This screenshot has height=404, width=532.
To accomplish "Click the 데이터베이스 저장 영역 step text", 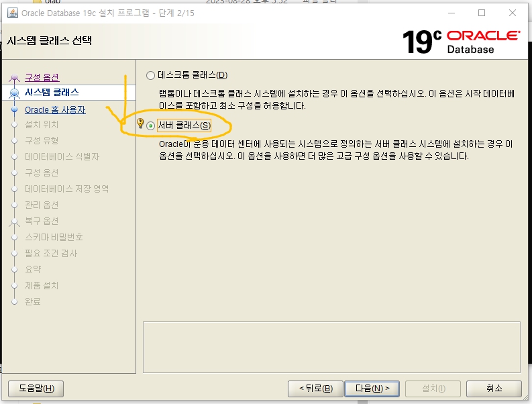I will 67,189.
